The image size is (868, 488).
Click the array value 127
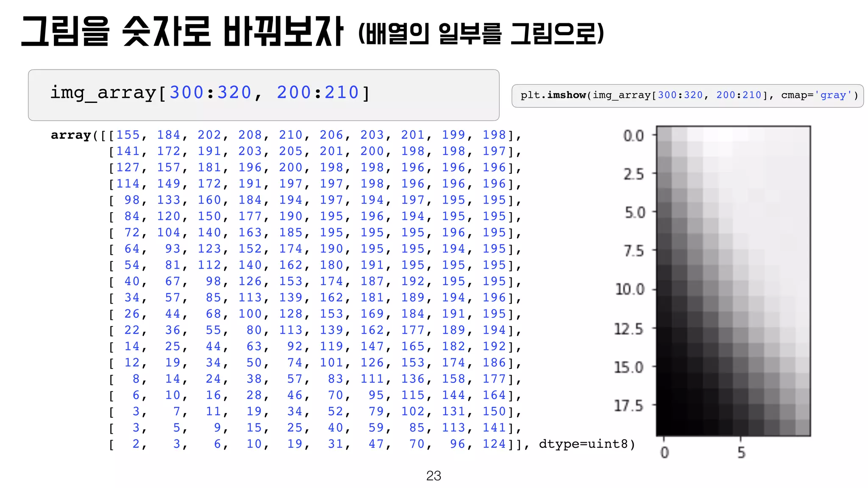(x=128, y=167)
